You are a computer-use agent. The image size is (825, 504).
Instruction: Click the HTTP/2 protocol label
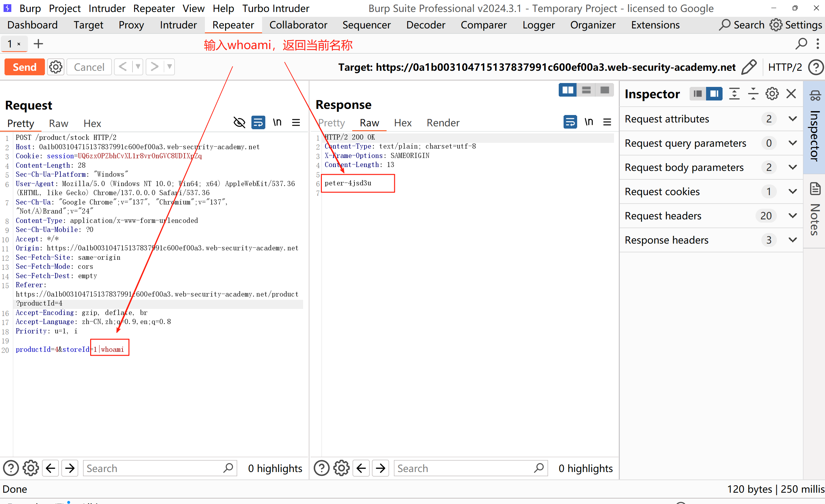785,67
